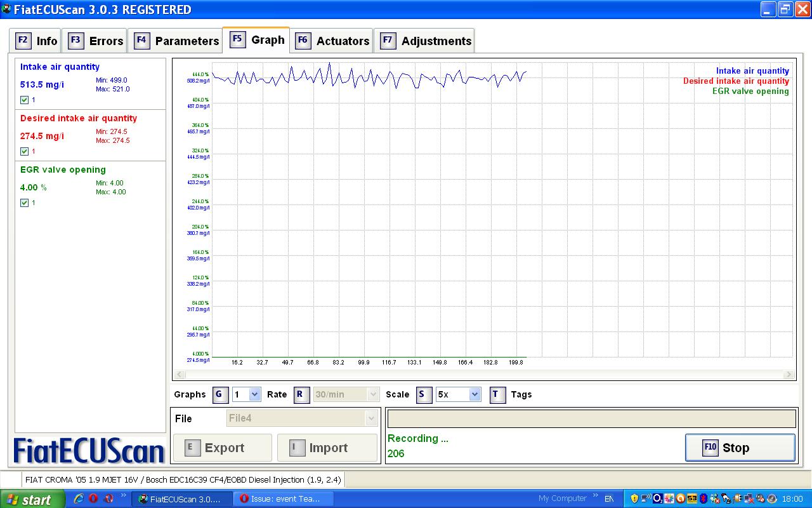Click the power plug tray icon
The image size is (812, 508).
point(738,498)
